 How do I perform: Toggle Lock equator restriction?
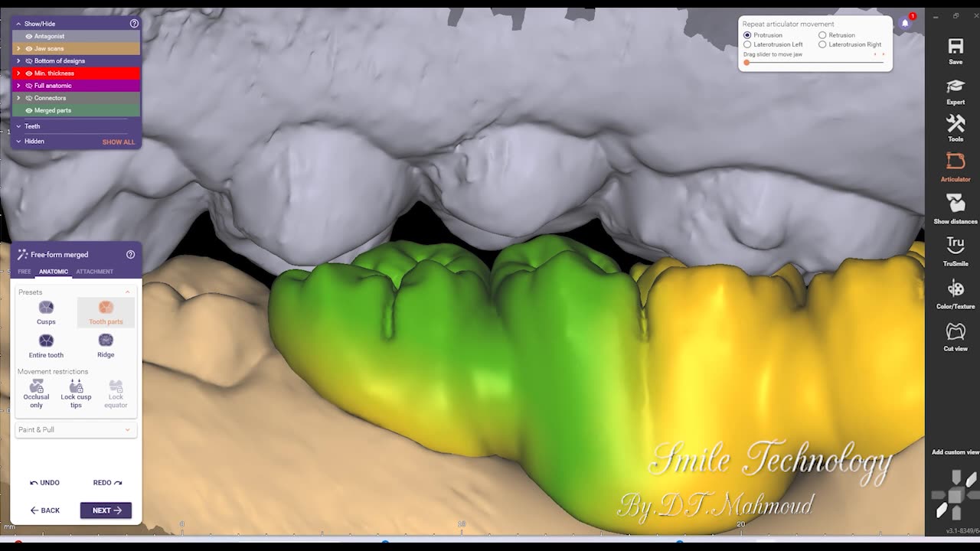(116, 393)
